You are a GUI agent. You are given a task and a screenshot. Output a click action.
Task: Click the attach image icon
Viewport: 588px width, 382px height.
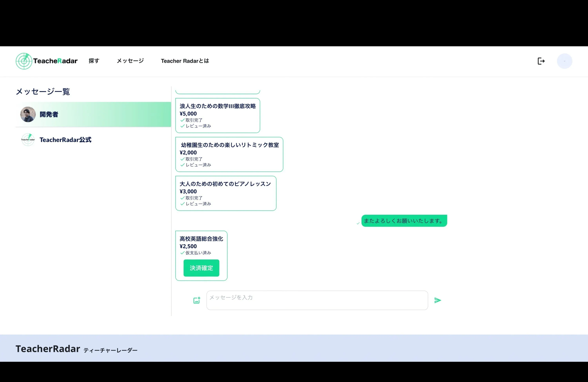(197, 300)
